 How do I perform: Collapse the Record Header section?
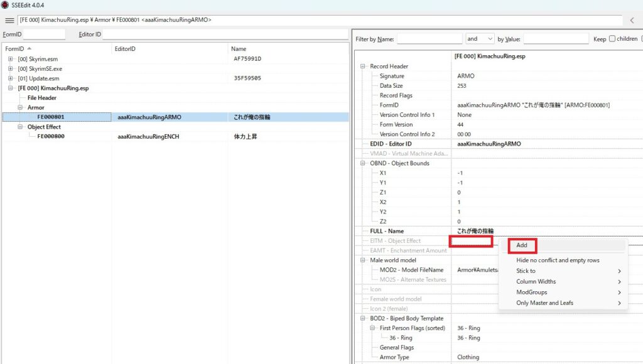pos(362,67)
